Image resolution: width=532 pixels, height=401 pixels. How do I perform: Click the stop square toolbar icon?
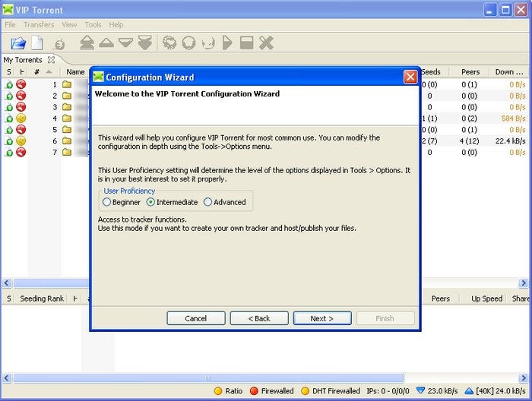tap(247, 43)
